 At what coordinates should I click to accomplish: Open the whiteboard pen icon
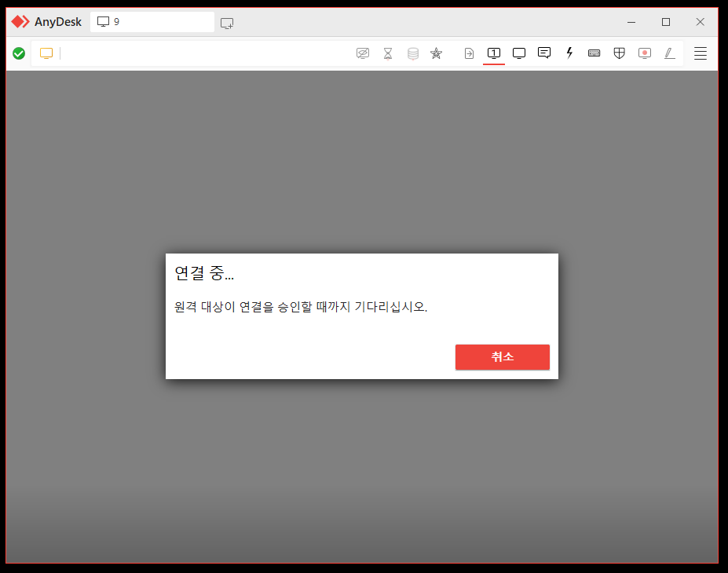click(x=670, y=53)
